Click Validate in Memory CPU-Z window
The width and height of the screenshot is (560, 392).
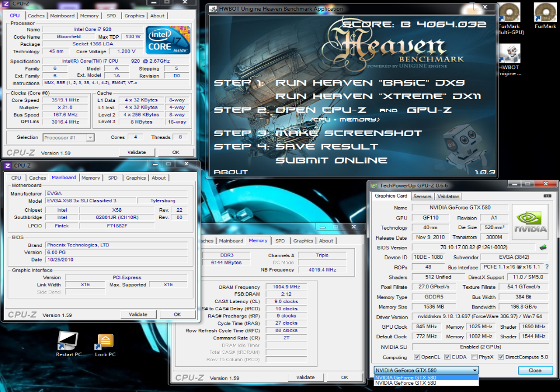306,377
